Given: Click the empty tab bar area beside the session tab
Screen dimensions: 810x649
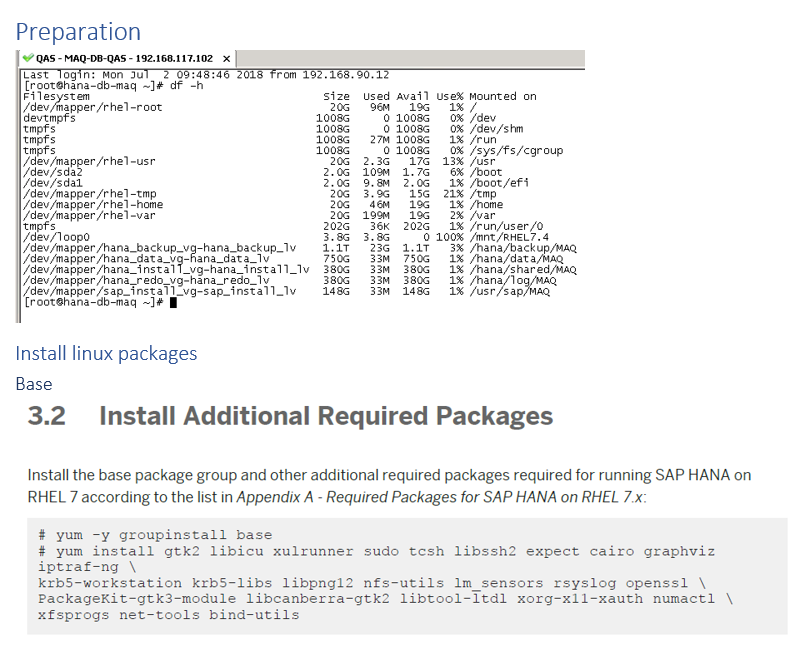Looking at the screenshot, I should click(x=411, y=58).
